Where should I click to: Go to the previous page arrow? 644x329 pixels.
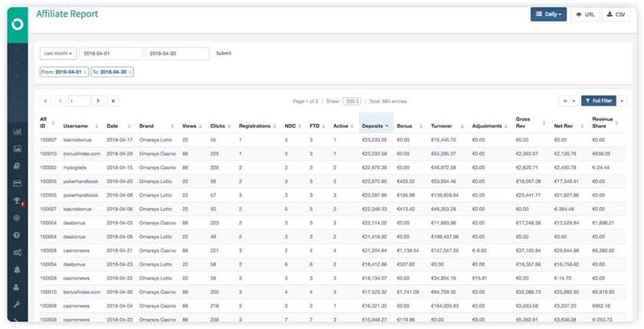tap(60, 101)
